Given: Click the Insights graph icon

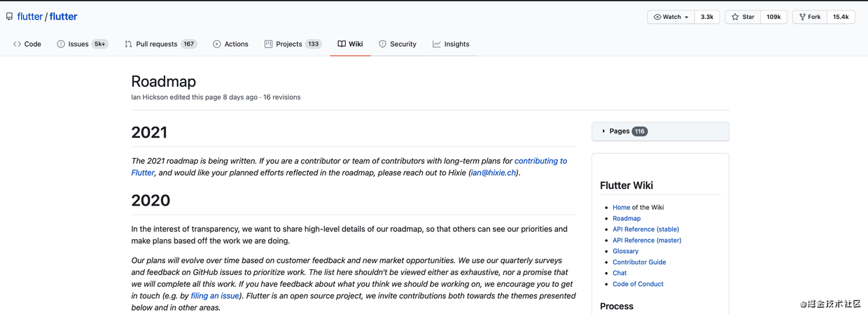Looking at the screenshot, I should point(437,44).
